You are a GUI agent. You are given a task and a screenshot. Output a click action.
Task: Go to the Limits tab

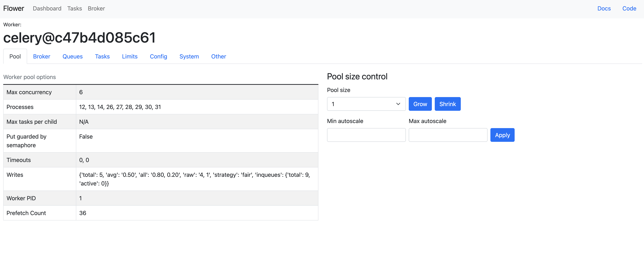pyautogui.click(x=130, y=56)
